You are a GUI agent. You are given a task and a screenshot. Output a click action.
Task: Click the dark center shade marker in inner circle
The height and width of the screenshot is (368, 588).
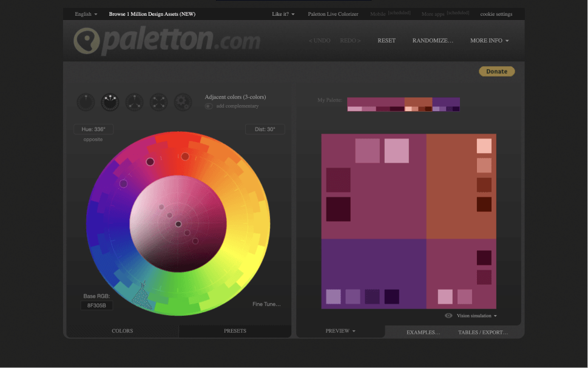pos(178,224)
